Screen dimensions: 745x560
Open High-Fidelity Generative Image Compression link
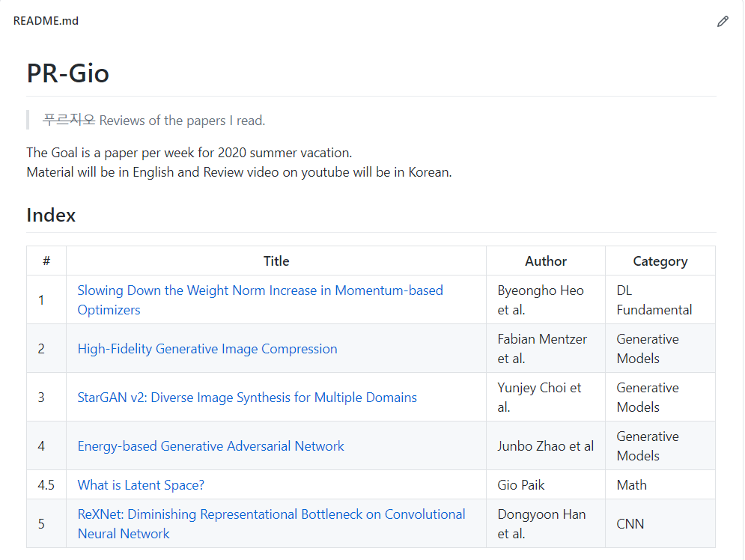(207, 349)
